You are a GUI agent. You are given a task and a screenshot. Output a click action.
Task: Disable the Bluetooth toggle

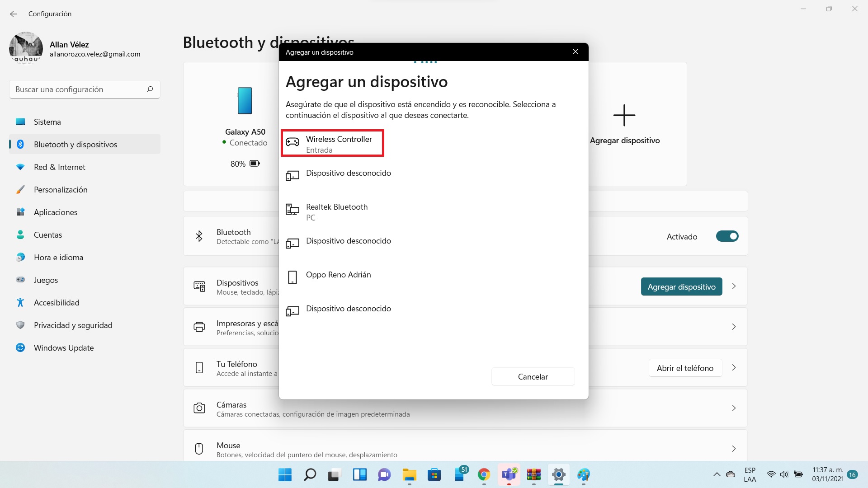(726, 236)
